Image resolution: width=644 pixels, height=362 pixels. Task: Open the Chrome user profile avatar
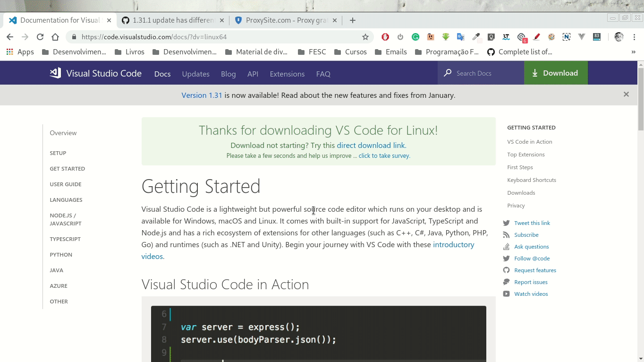[619, 37]
